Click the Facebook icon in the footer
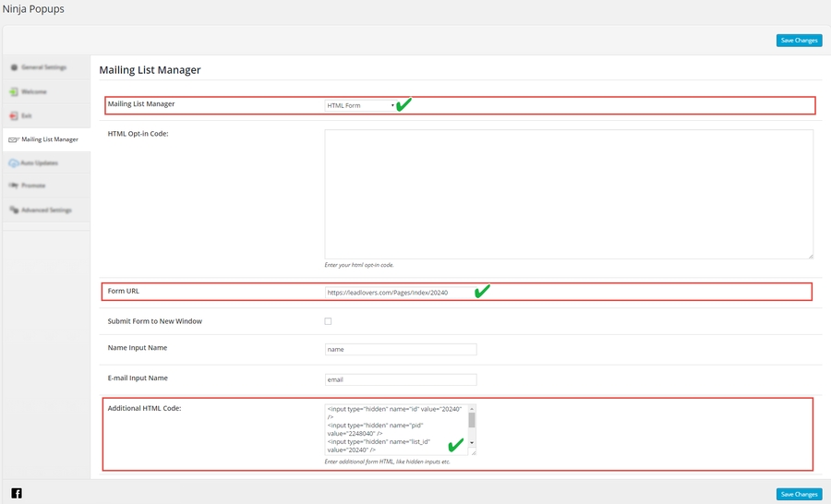The width and height of the screenshot is (831, 504). (17, 493)
